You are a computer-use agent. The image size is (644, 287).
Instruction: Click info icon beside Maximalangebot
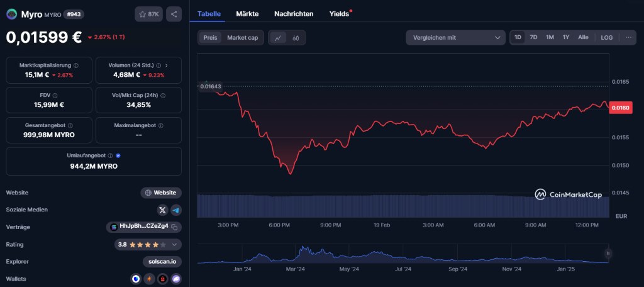pos(160,125)
